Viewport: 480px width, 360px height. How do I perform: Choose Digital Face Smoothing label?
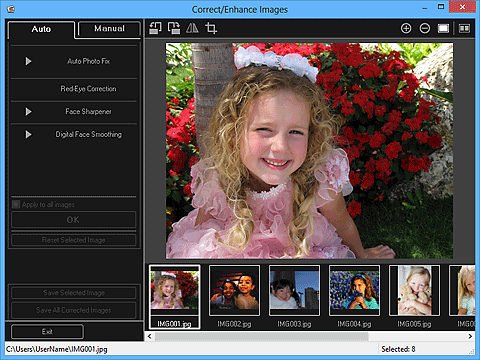[x=88, y=134]
